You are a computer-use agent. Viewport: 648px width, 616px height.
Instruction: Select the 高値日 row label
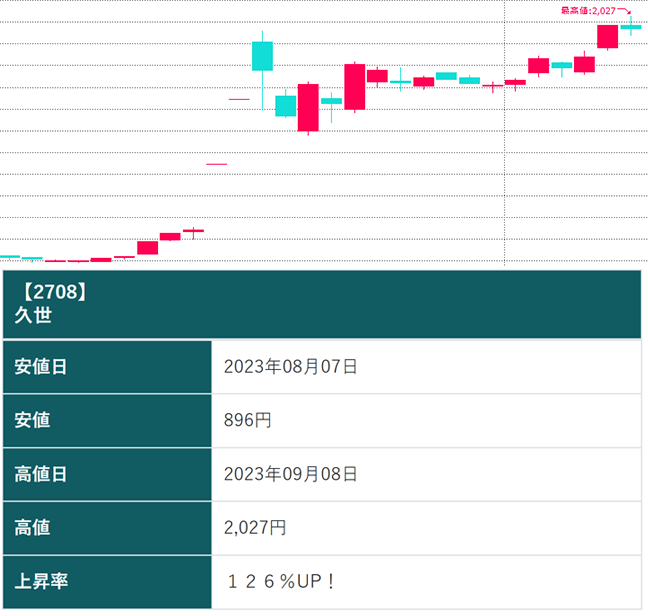41,473
